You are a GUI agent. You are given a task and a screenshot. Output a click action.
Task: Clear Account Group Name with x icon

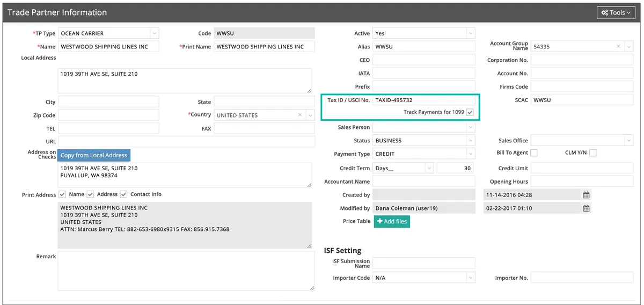coord(618,47)
